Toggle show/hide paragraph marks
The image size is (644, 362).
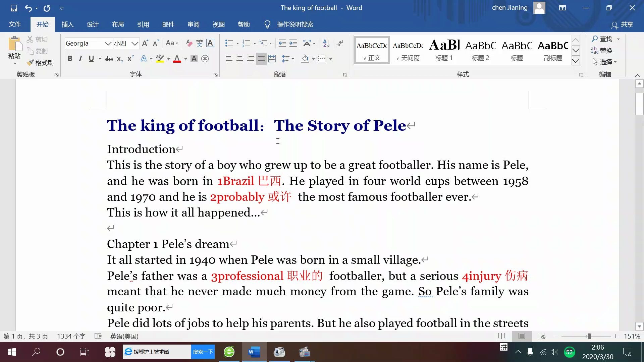click(x=340, y=43)
